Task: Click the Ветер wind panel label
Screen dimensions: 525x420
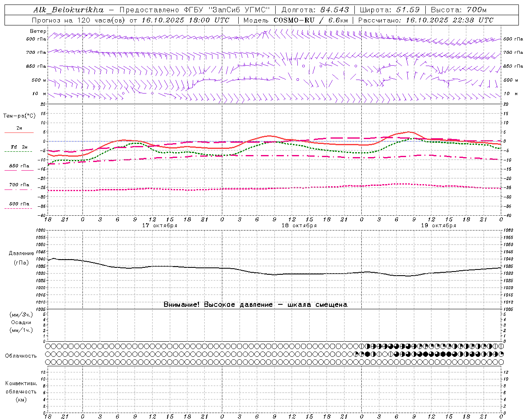Action: tap(38, 31)
